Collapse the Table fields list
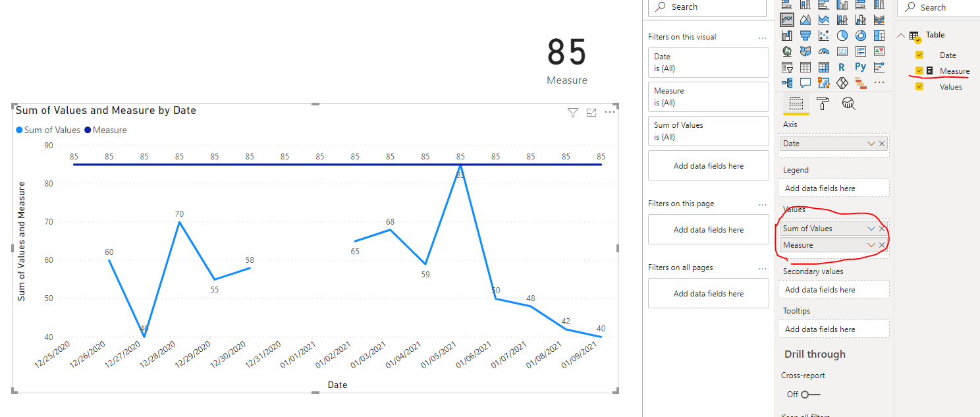 point(901,35)
